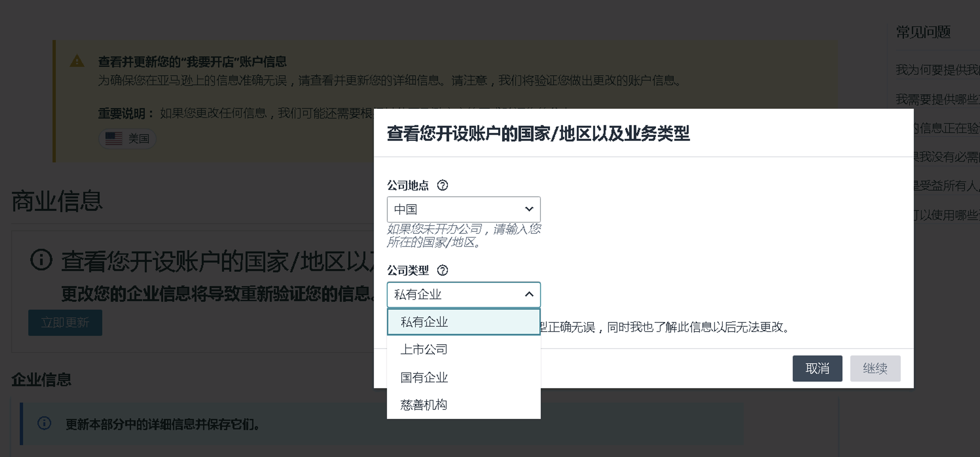Click help icon beside 公司地点 label
The width and height of the screenshot is (980, 457).
442,185
